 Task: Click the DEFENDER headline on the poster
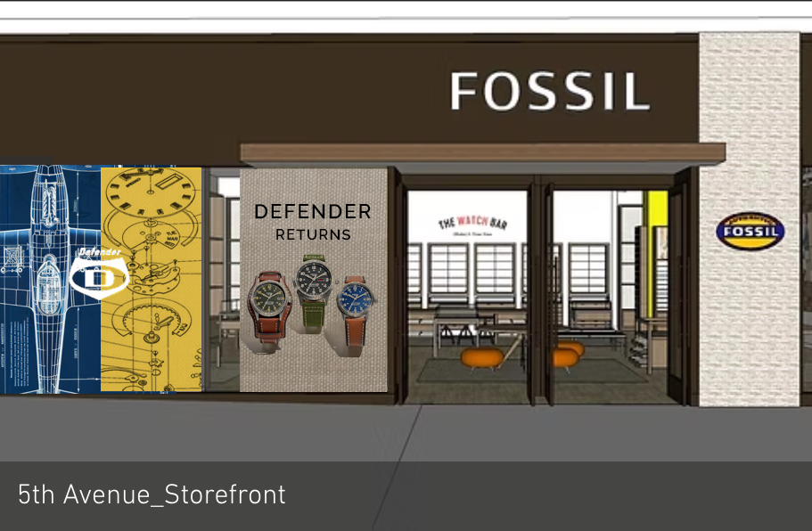(x=313, y=211)
